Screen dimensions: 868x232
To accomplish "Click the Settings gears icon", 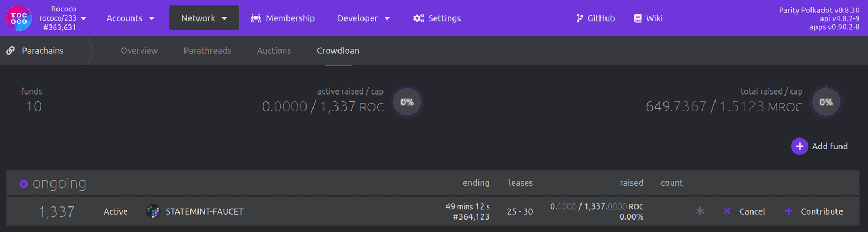I will pyautogui.click(x=418, y=18).
